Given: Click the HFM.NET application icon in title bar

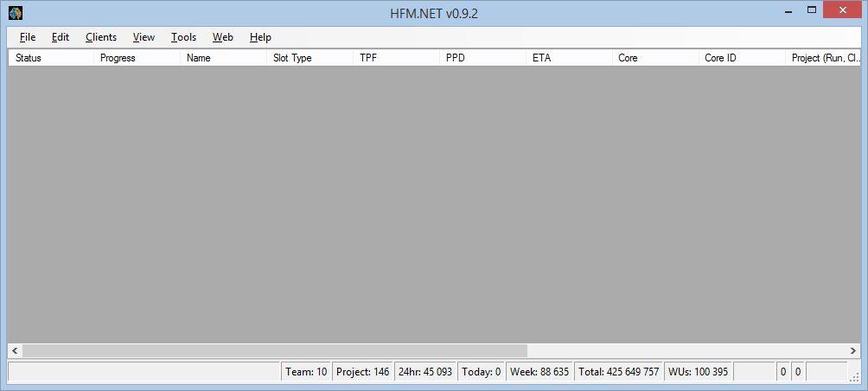Looking at the screenshot, I should pos(16,12).
